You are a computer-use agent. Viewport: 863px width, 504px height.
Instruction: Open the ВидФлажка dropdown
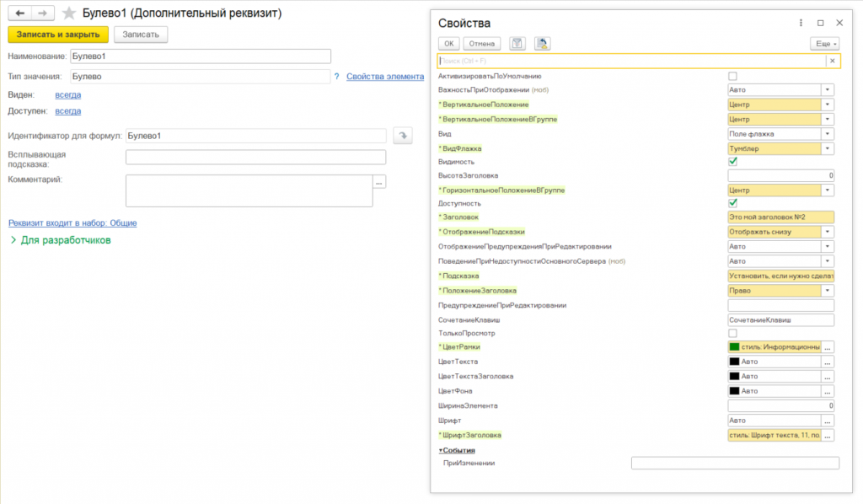coord(828,147)
